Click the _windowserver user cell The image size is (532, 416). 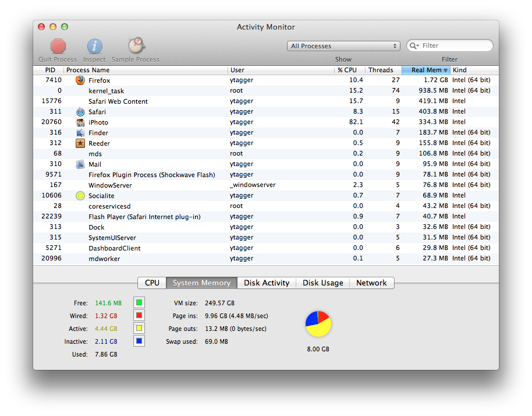[253, 185]
